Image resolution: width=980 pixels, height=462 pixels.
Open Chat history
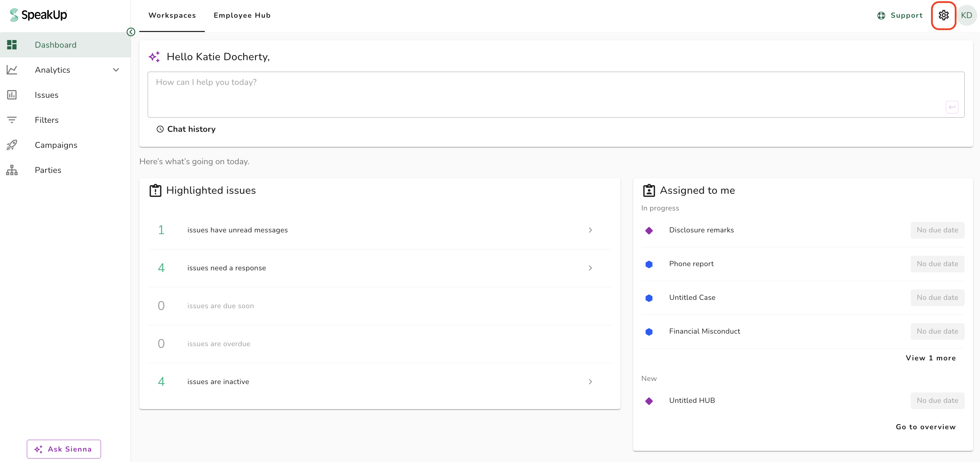186,129
